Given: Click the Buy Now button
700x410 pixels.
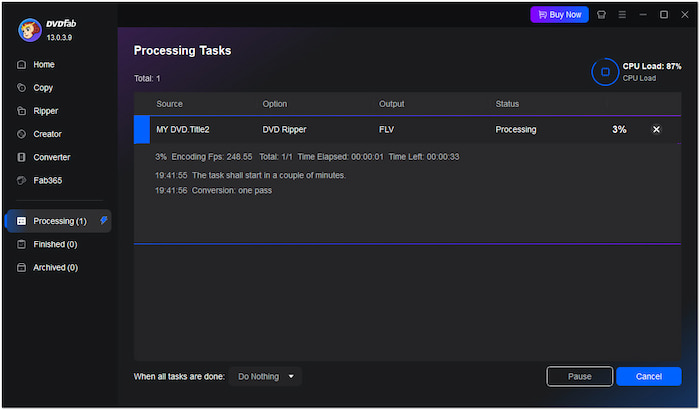Looking at the screenshot, I should point(559,15).
